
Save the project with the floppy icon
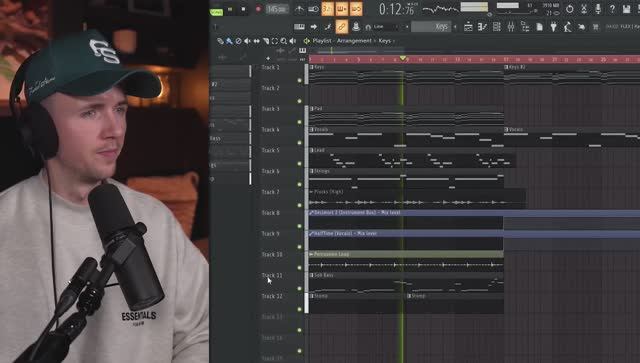627,9
